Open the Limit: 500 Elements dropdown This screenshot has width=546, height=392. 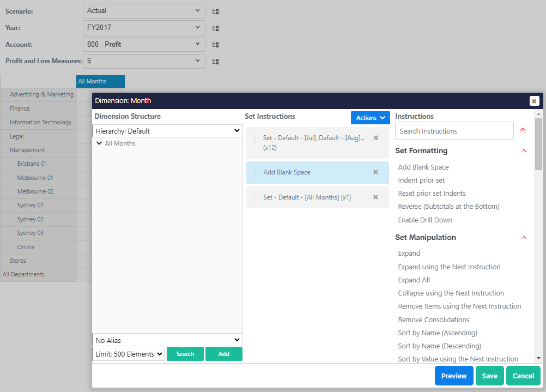point(129,354)
